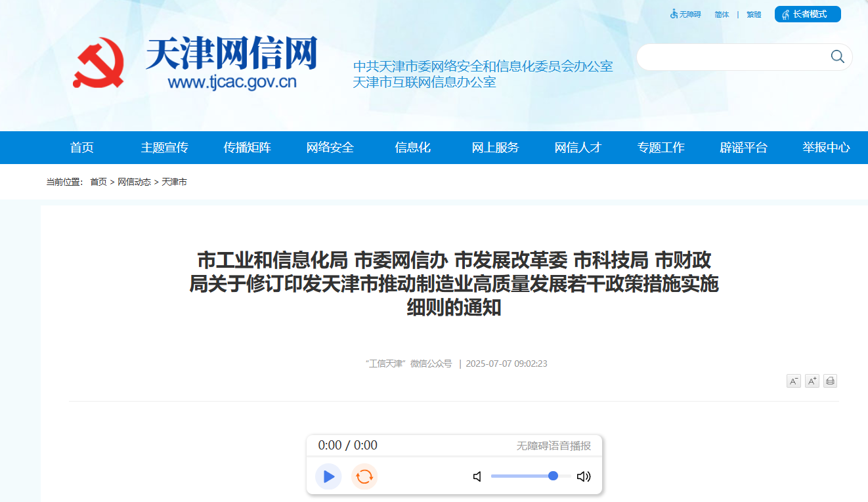This screenshot has height=502, width=868.
Task: Mute audio with the left speaker icon
Action: point(477,476)
